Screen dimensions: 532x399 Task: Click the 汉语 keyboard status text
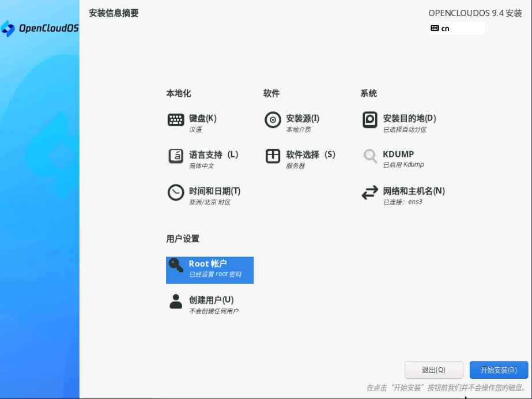tap(195, 130)
